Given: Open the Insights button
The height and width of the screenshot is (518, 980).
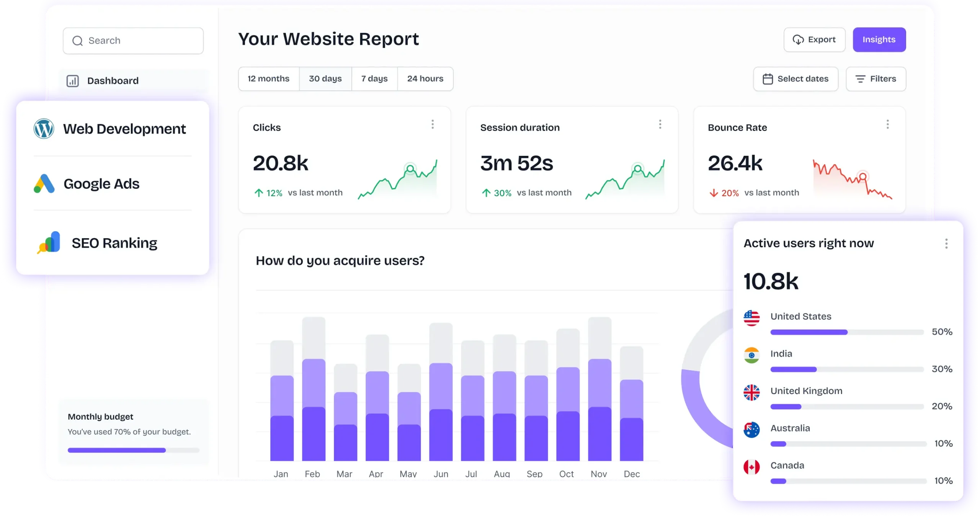Looking at the screenshot, I should click(879, 40).
